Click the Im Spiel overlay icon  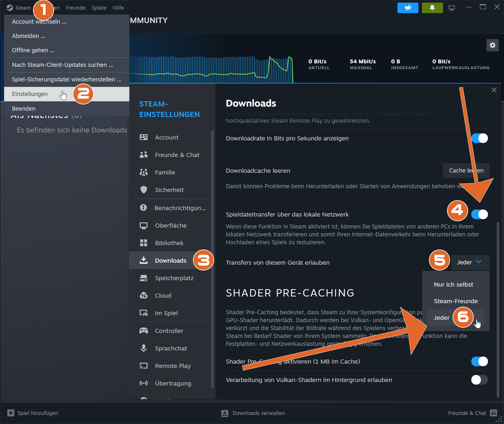coord(144,313)
